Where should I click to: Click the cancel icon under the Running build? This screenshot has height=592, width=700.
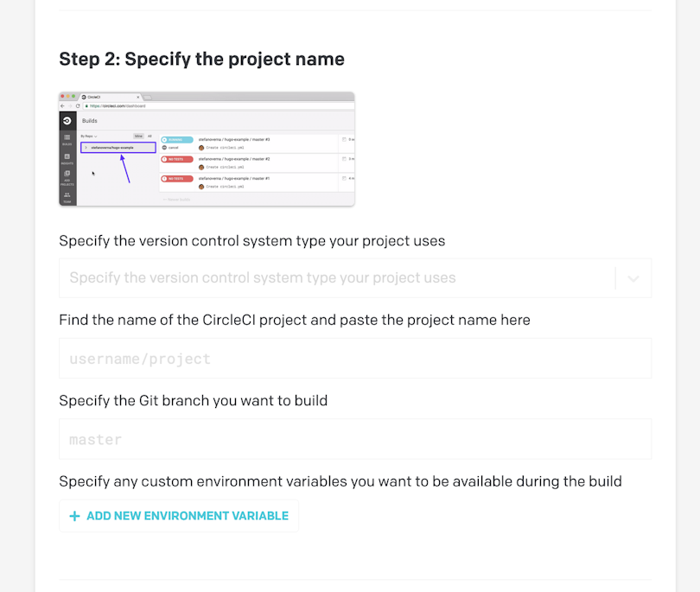click(x=164, y=147)
